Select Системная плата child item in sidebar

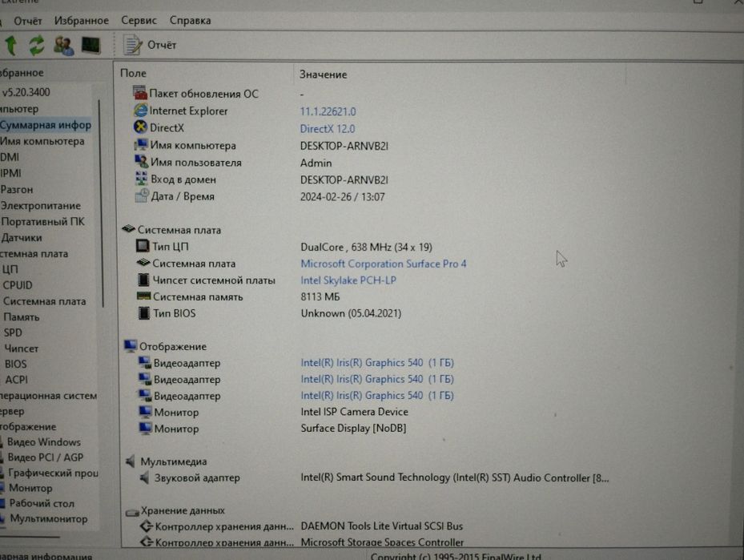[x=45, y=301]
